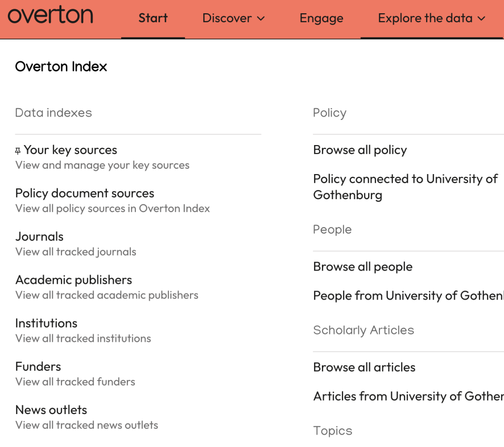Click the pin icon beside Your key sources

tap(18, 151)
